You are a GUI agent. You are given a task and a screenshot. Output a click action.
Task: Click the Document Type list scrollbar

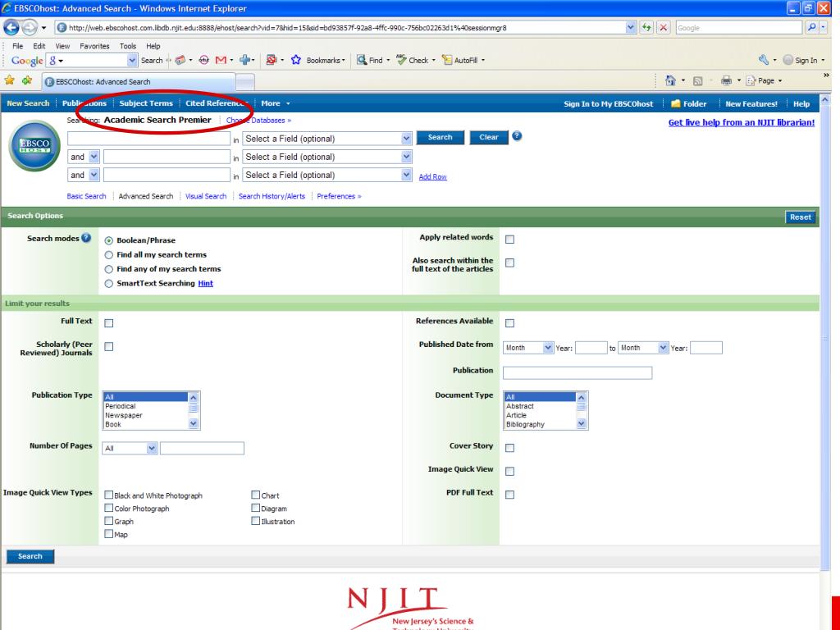pyautogui.click(x=582, y=410)
